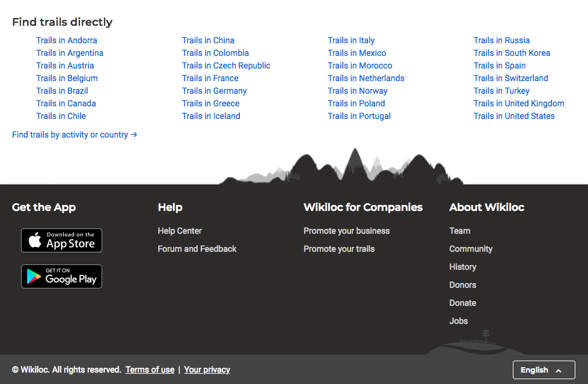Open Trails in Austria
588x384 pixels.
65,66
